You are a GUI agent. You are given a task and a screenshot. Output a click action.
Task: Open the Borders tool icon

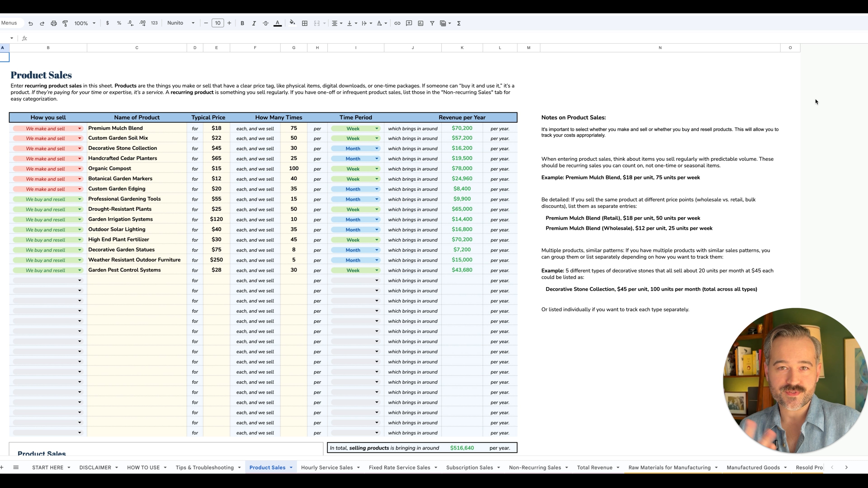[x=305, y=23]
